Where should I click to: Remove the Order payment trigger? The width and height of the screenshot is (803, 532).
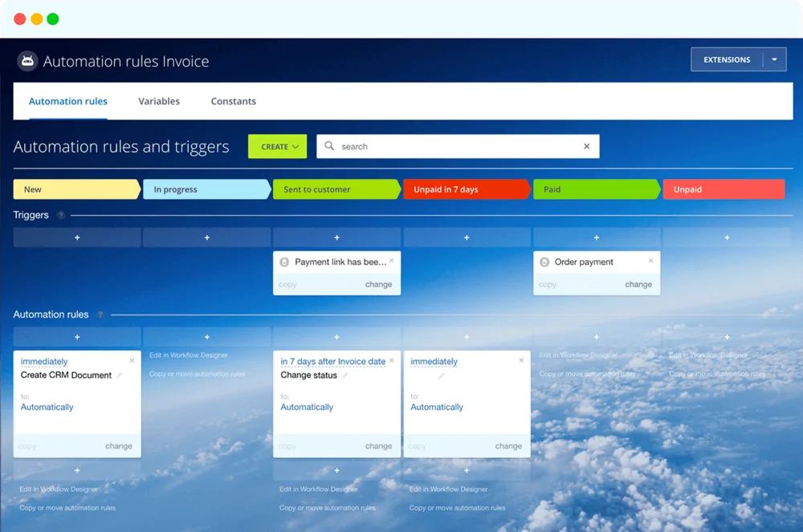tap(650, 261)
